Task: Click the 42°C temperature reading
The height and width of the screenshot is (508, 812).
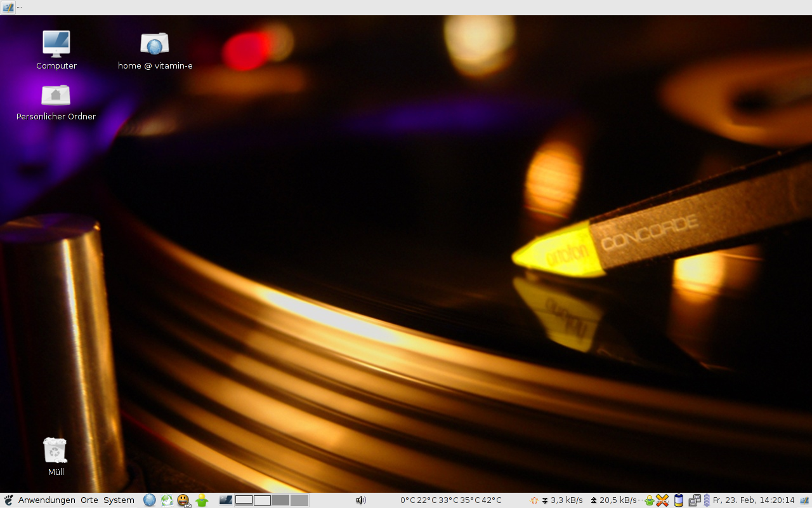Action: pos(492,500)
